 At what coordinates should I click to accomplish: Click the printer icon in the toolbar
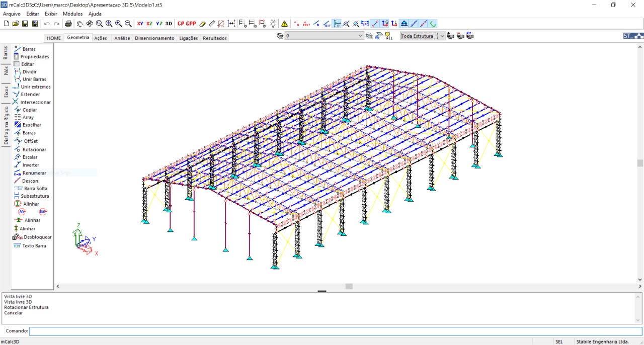point(68,24)
